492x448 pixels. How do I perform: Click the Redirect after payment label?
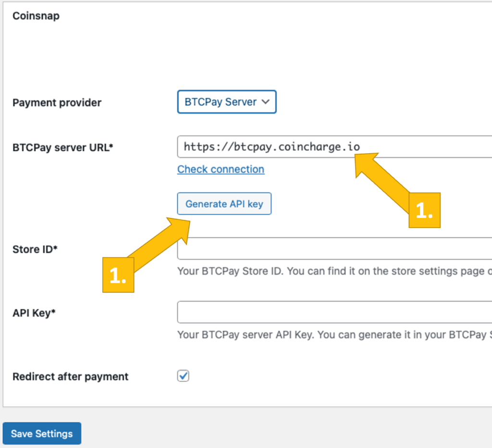point(70,376)
